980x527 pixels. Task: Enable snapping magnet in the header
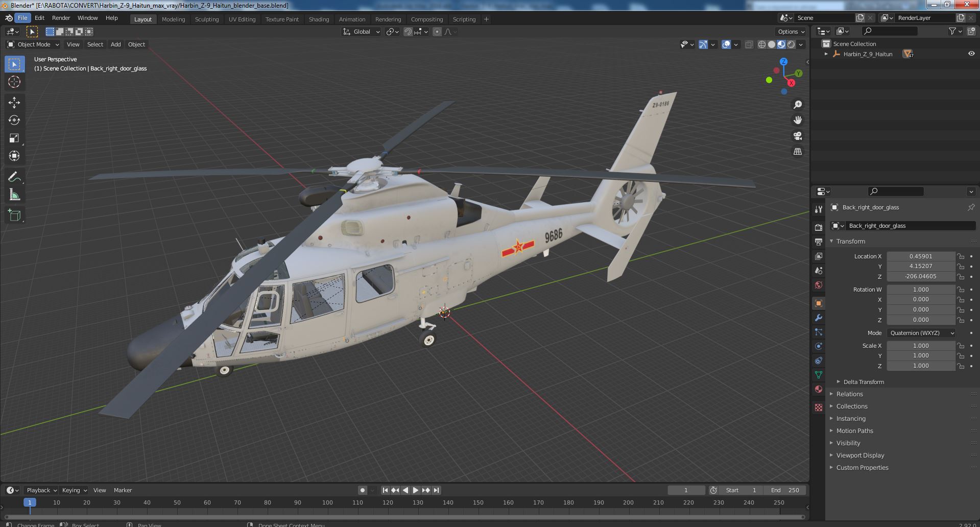pos(408,32)
